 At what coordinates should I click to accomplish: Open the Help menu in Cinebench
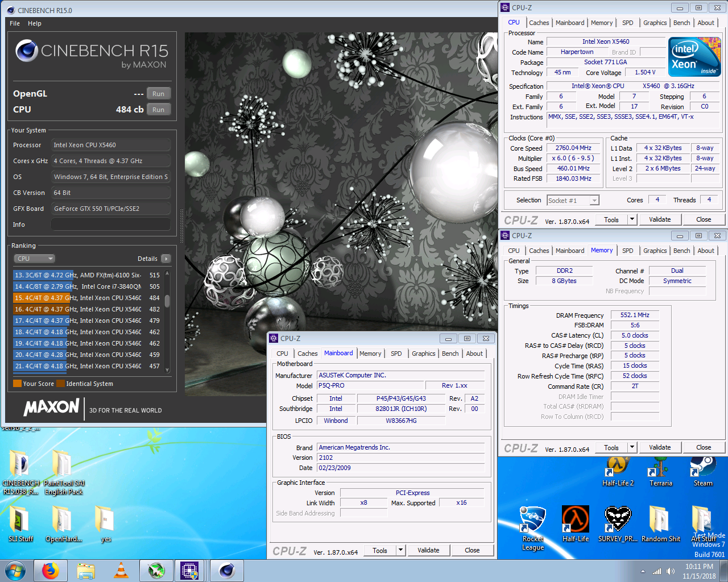click(35, 23)
